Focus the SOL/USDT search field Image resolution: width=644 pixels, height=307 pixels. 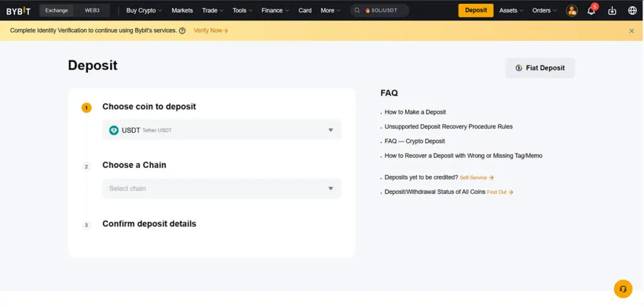380,11
